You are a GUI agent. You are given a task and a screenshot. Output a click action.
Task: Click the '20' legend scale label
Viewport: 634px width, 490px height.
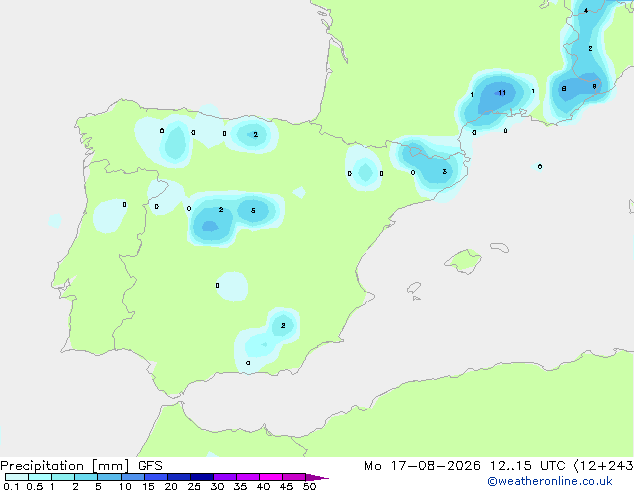171,486
